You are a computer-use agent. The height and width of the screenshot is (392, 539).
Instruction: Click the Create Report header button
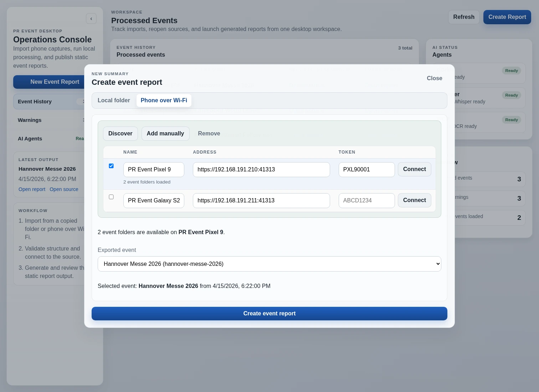(x=507, y=17)
